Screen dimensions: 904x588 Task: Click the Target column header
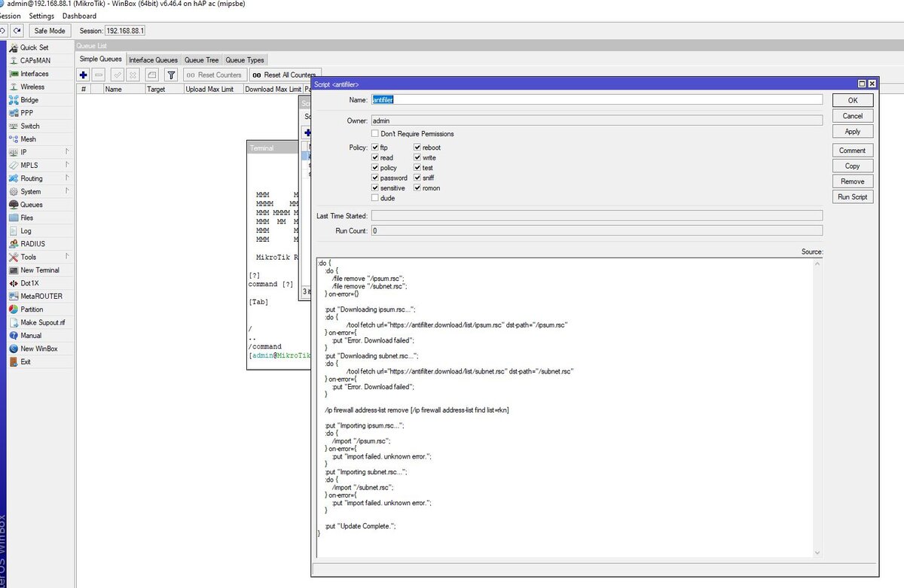[164, 89]
